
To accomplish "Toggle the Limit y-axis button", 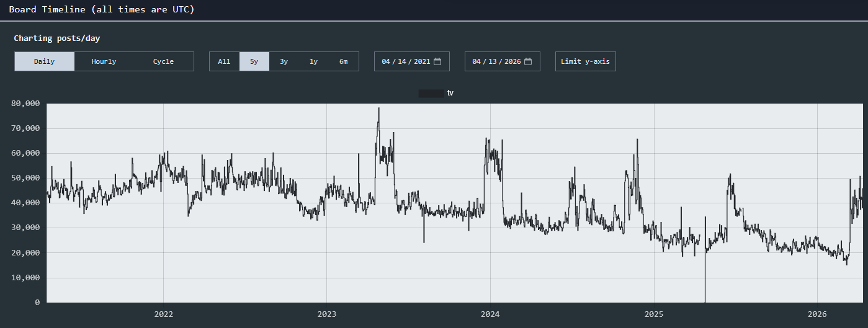I will 585,61.
